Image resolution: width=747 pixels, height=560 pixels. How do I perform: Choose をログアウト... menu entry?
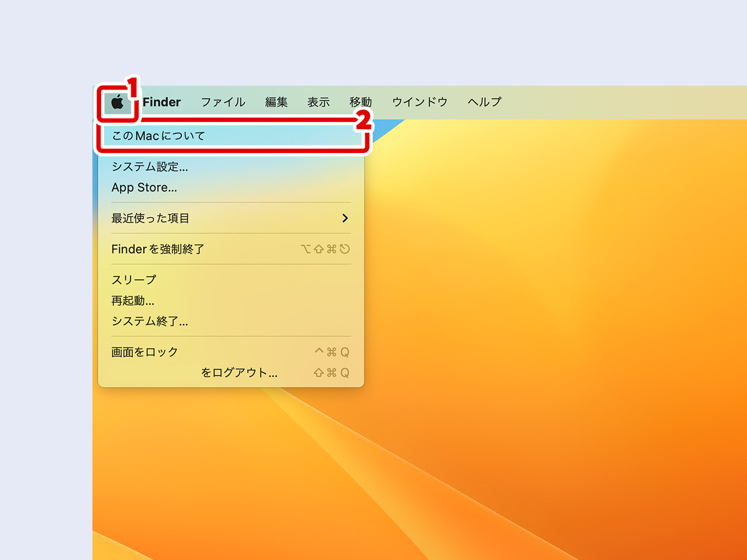click(x=231, y=373)
